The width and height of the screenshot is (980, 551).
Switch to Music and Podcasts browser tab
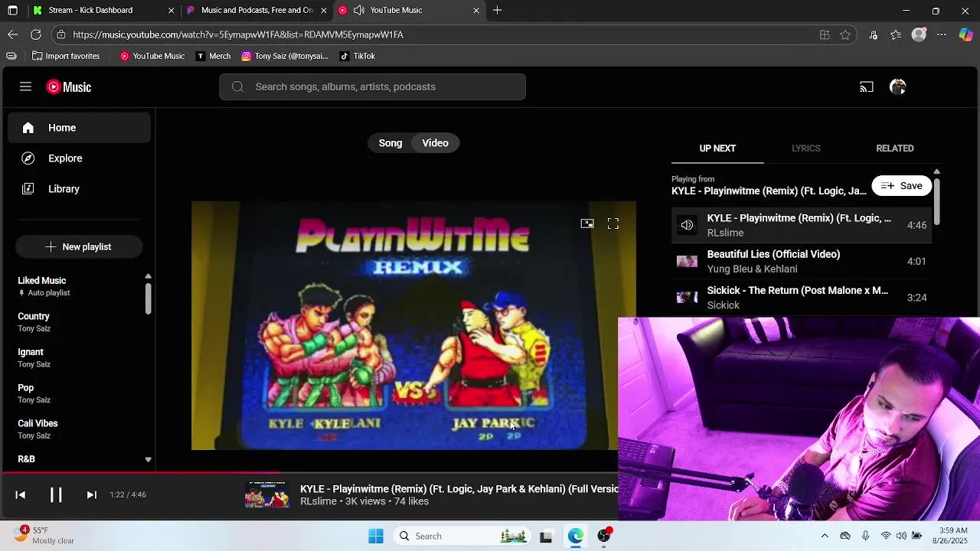tap(257, 10)
